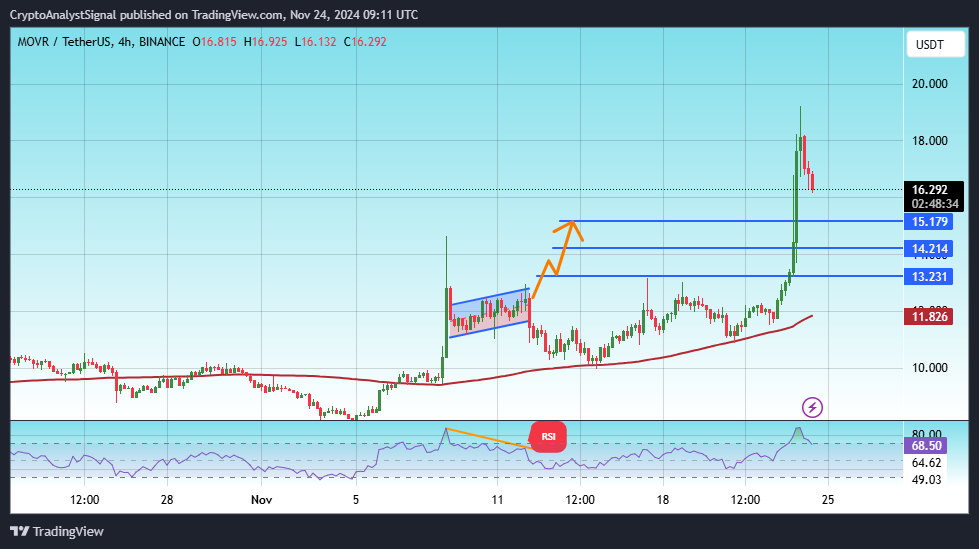979x549 pixels.
Task: Click the TradingView logo at bottom
Action: tap(57, 532)
